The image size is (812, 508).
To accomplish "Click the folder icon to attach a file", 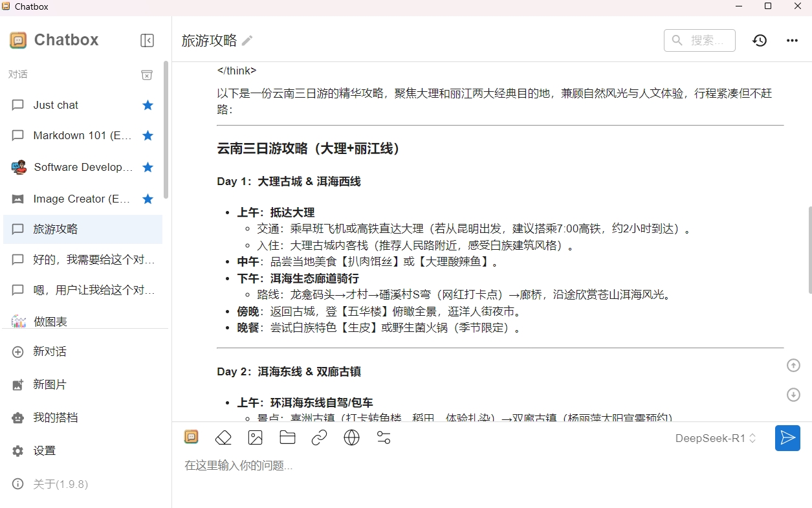I will click(287, 438).
